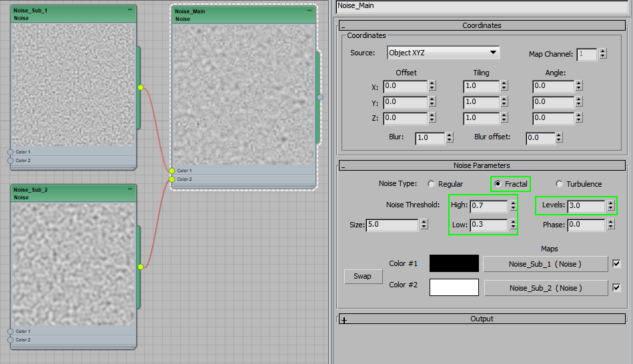This screenshot has height=364, width=633.
Task: Open the Noise_Sub_1 ( Noise ) map button
Action: (545, 264)
